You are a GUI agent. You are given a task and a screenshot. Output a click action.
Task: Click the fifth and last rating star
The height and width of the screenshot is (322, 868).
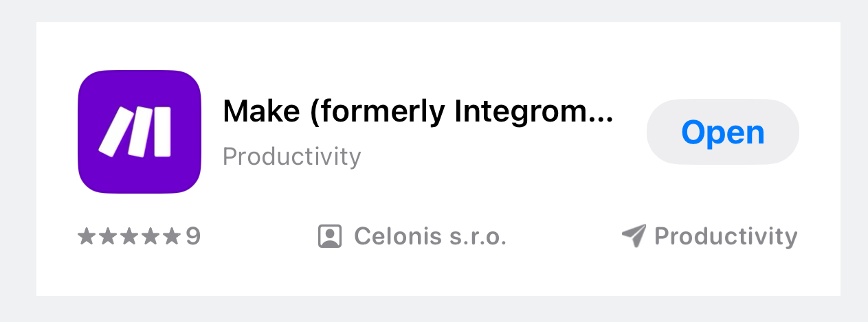(x=171, y=237)
